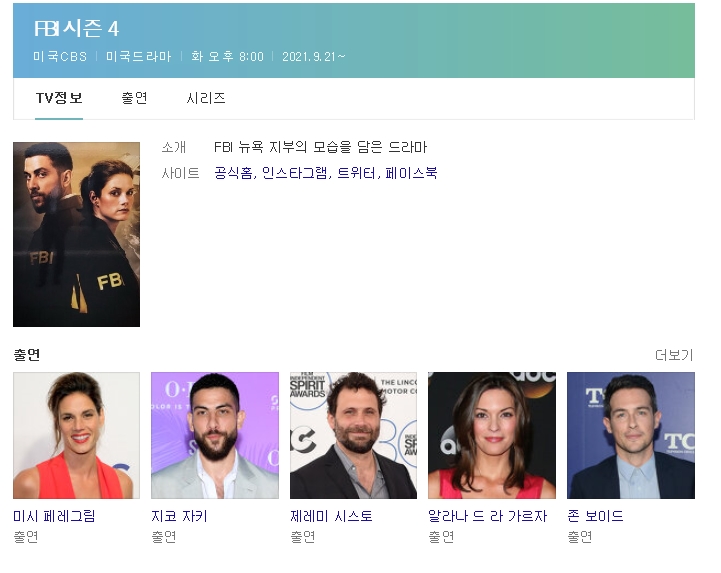
Task: Open the 인스타그램 link
Action: tap(295, 173)
